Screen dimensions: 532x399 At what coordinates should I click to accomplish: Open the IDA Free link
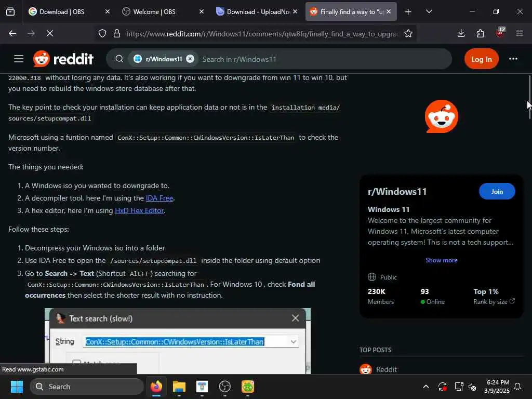pyautogui.click(x=159, y=198)
